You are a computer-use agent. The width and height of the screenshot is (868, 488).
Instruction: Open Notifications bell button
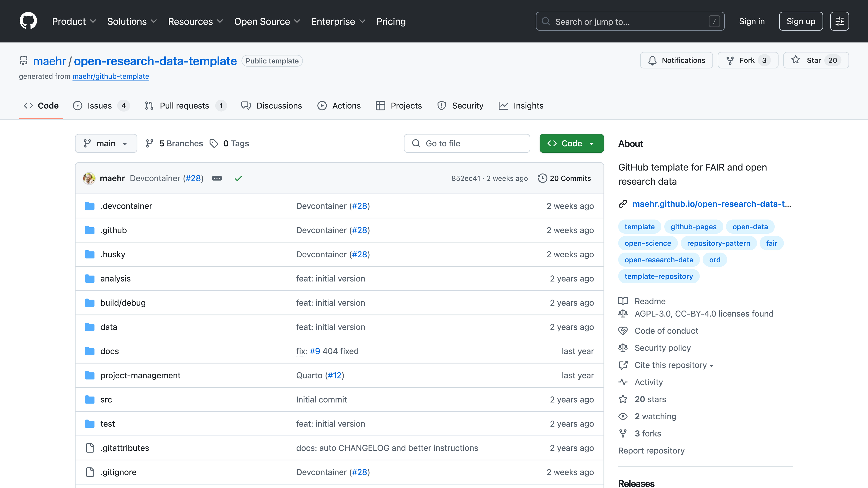(676, 60)
